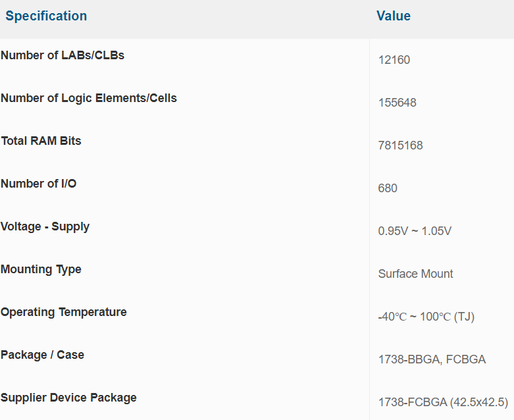This screenshot has height=420, width=514.
Task: Click the Value column header
Action: tap(394, 16)
